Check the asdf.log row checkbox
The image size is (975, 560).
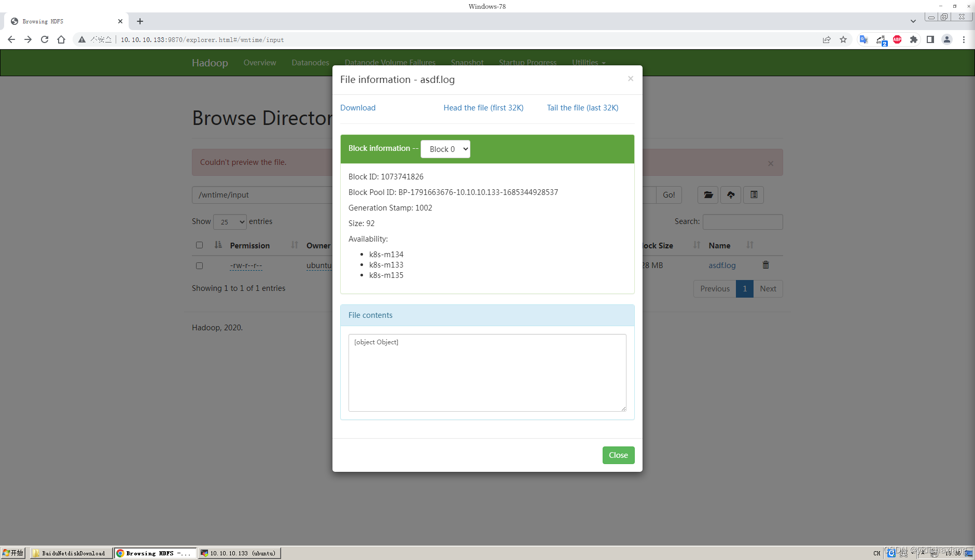coord(199,265)
